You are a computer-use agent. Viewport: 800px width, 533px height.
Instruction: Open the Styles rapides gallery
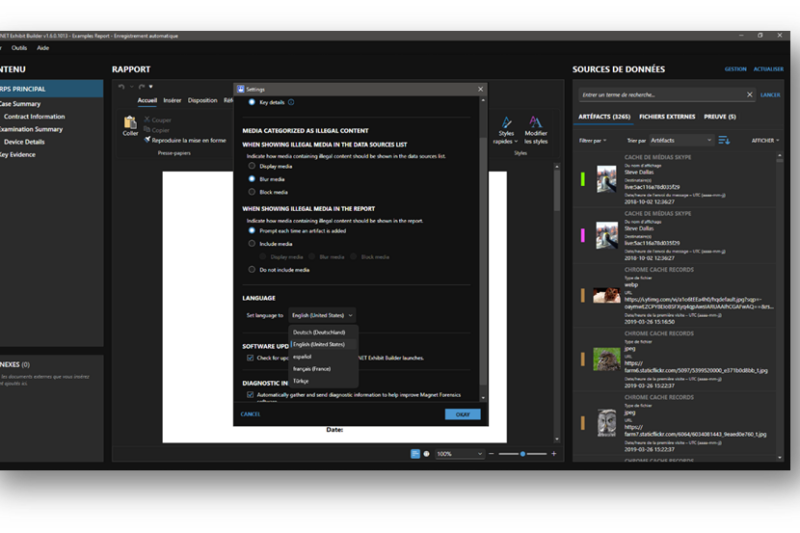coord(506,131)
